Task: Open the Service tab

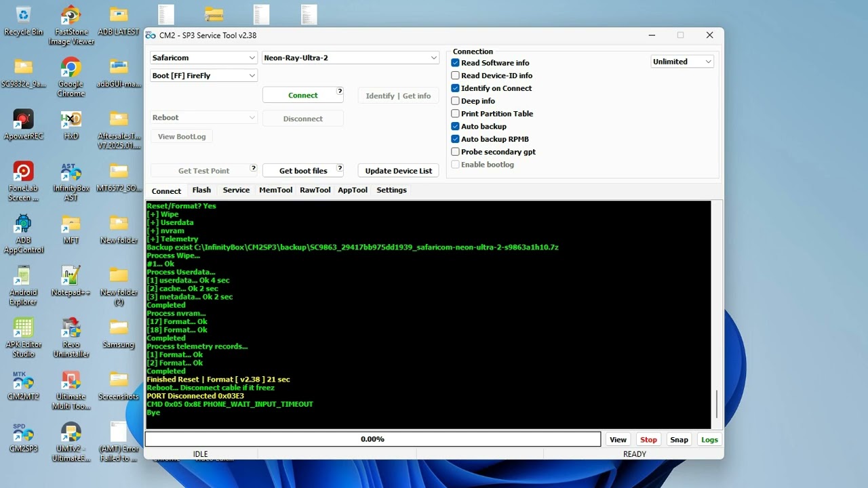Action: [236, 190]
